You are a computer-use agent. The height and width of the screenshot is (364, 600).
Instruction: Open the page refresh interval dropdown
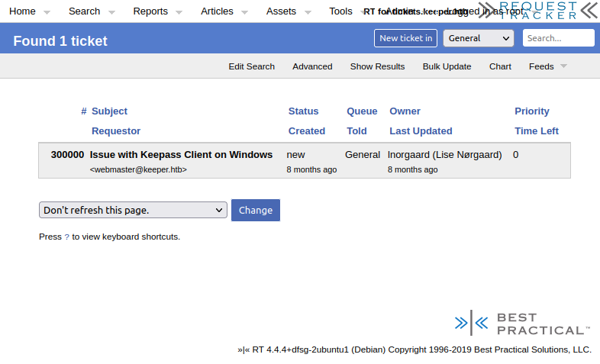133,210
